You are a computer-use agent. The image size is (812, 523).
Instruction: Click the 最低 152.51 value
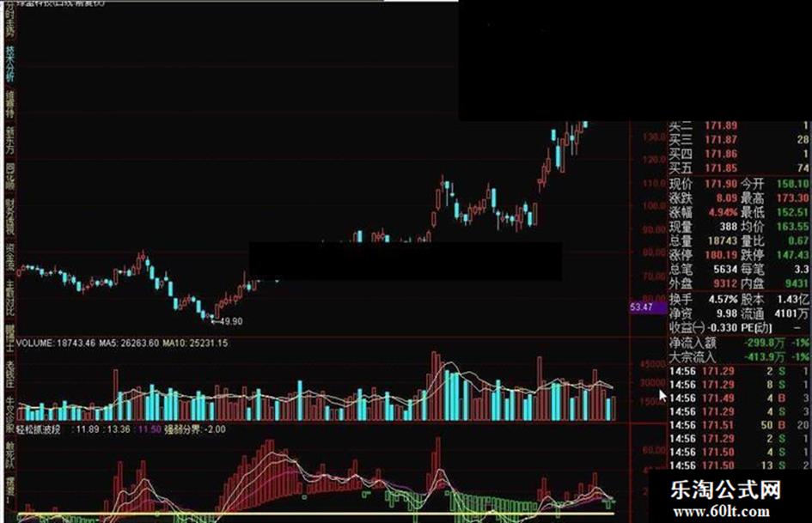[793, 212]
